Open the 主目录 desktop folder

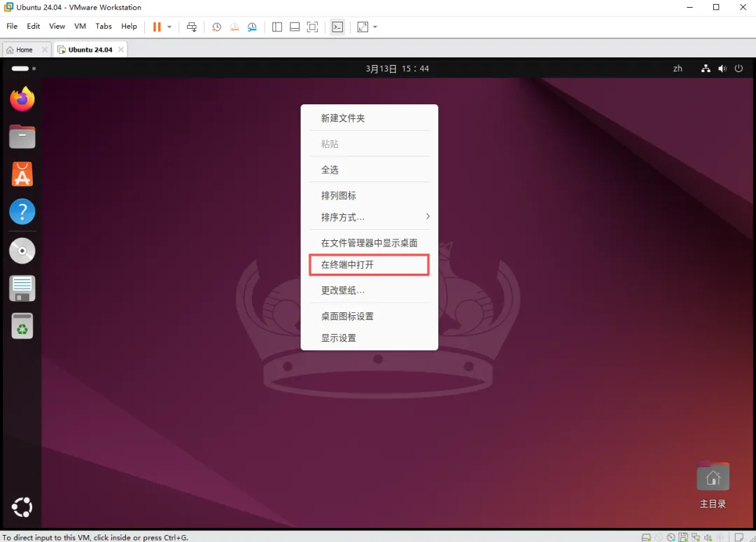[x=713, y=485]
